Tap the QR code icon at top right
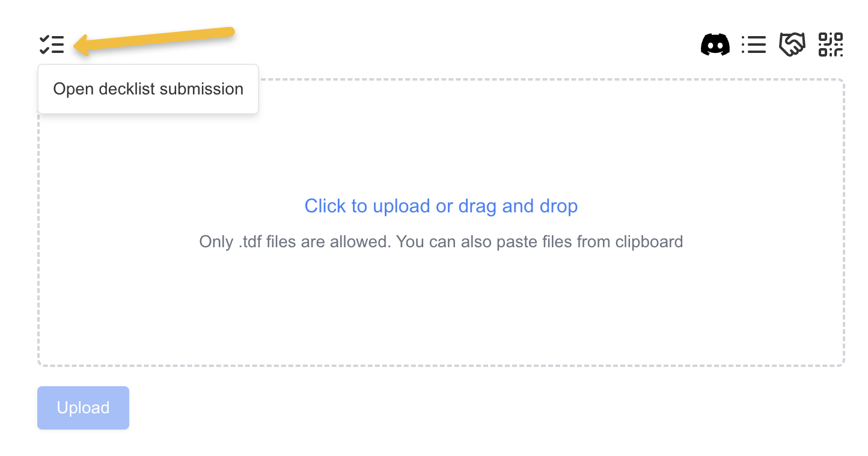Screen dimensions: 868x456 click(x=831, y=45)
